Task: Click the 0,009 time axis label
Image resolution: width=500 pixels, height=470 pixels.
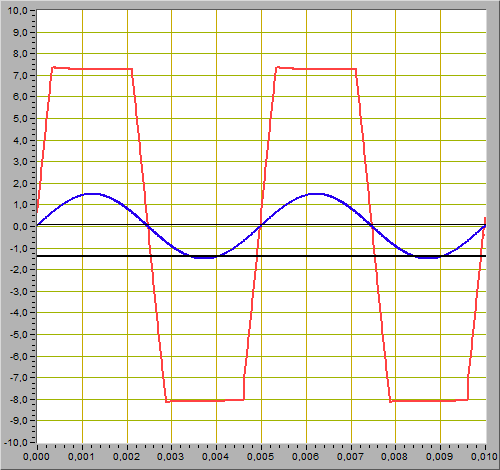Action: pyautogui.click(x=440, y=457)
